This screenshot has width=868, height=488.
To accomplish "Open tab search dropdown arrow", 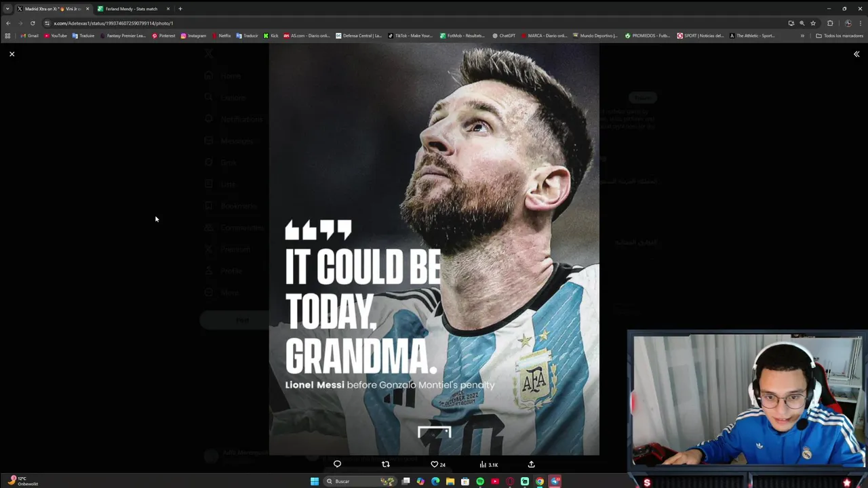I will [x=7, y=9].
